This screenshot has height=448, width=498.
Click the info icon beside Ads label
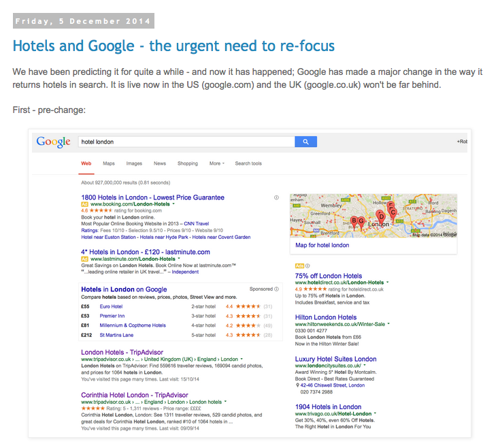[308, 266]
